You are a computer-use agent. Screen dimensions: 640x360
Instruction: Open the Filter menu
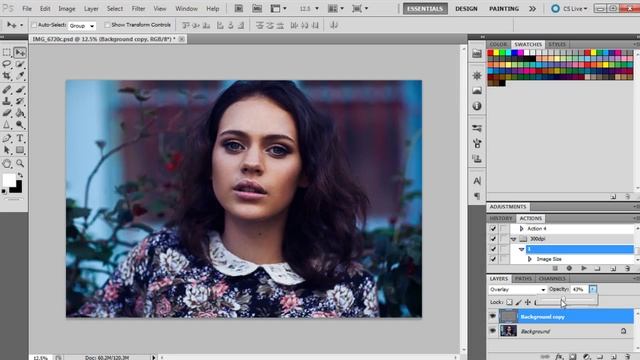(138, 9)
